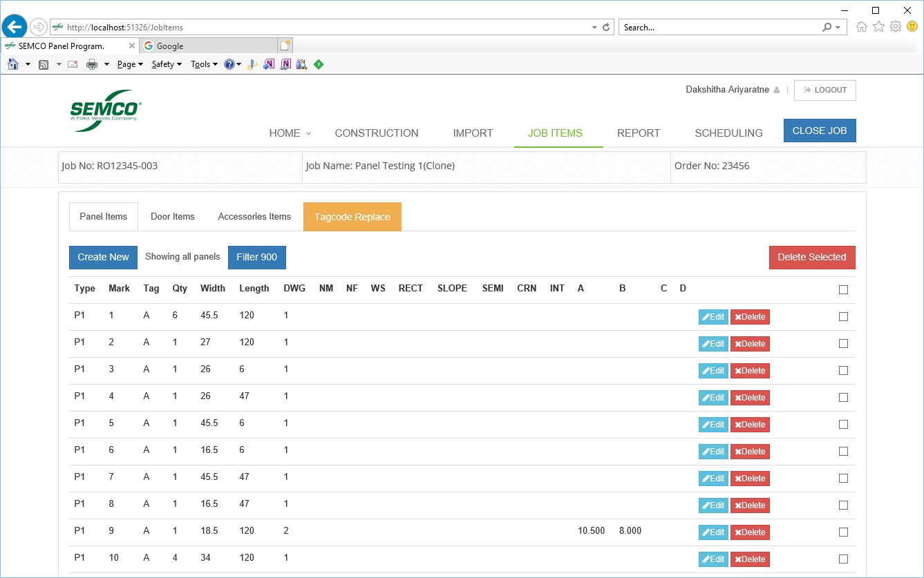The image size is (924, 578).
Task: Open the Page dropdown menu
Action: [129, 64]
